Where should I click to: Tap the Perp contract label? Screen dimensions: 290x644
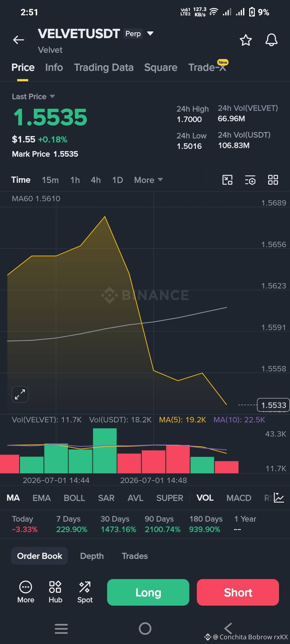pyautogui.click(x=133, y=34)
